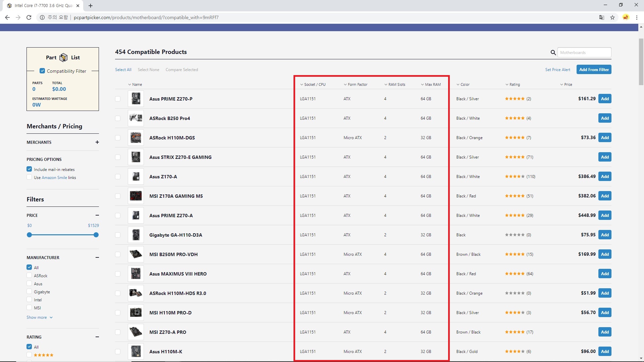The image size is (644, 362).
Task: Click the page vertical scrollbar
Action: click(641, 62)
